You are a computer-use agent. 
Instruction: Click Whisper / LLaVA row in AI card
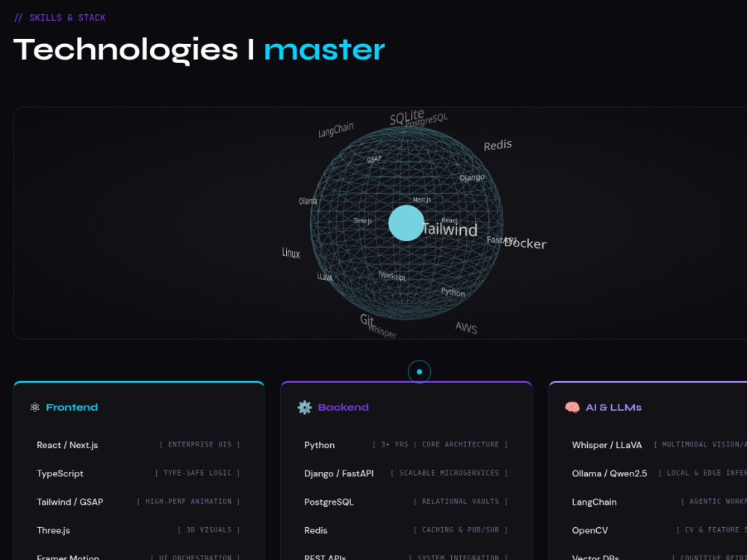660,445
